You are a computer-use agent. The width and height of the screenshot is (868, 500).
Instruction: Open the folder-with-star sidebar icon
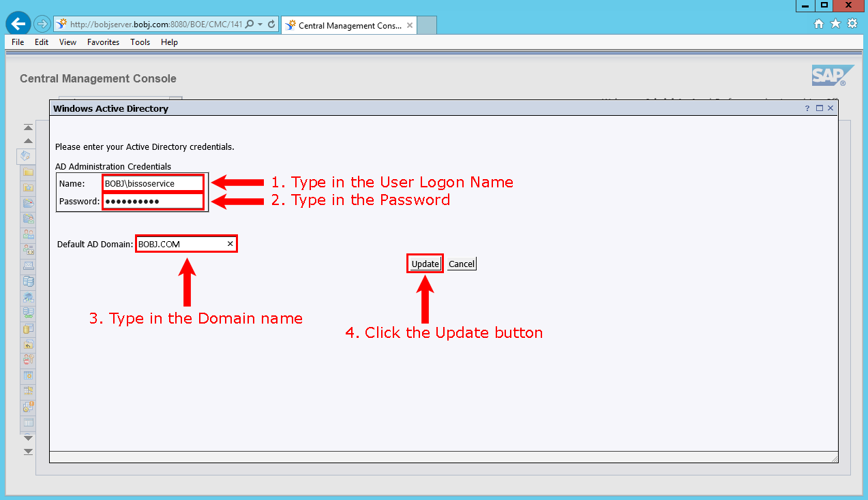pyautogui.click(x=28, y=187)
